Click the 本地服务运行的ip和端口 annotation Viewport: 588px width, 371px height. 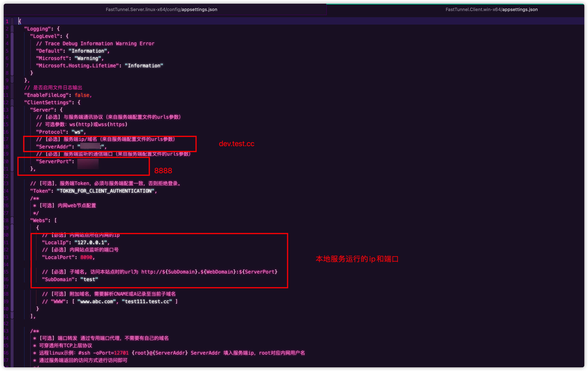click(357, 259)
